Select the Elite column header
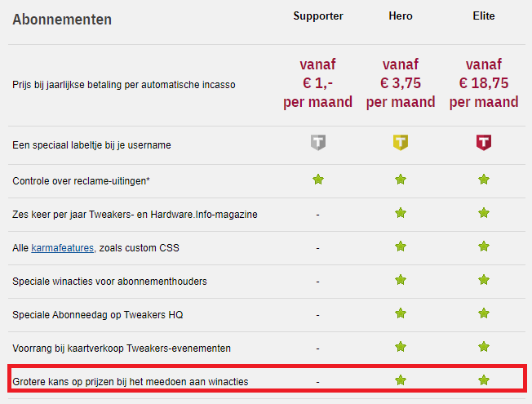 tap(484, 16)
